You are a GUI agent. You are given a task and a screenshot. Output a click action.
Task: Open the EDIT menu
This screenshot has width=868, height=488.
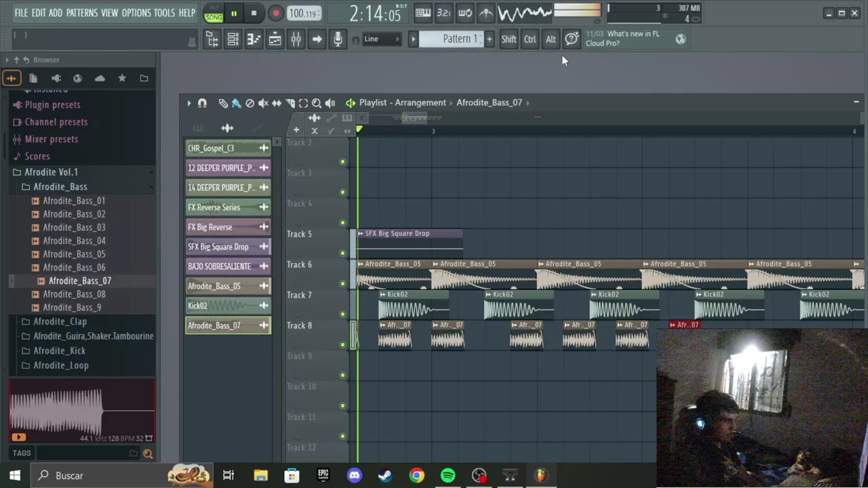[39, 13]
